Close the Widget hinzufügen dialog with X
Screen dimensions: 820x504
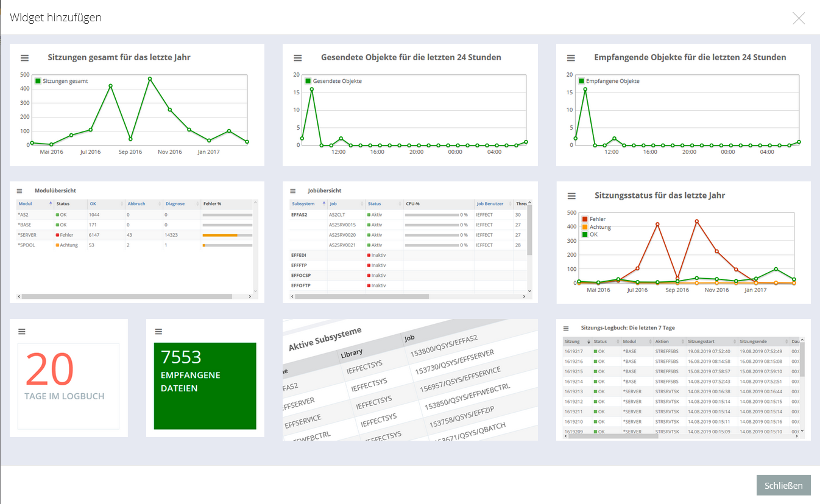pyautogui.click(x=798, y=18)
